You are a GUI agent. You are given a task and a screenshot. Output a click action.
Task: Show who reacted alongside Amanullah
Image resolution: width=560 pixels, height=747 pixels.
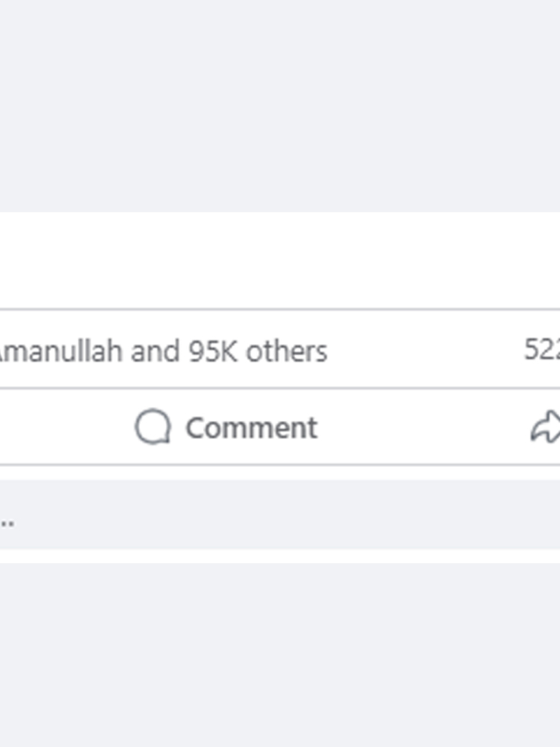pos(164,351)
